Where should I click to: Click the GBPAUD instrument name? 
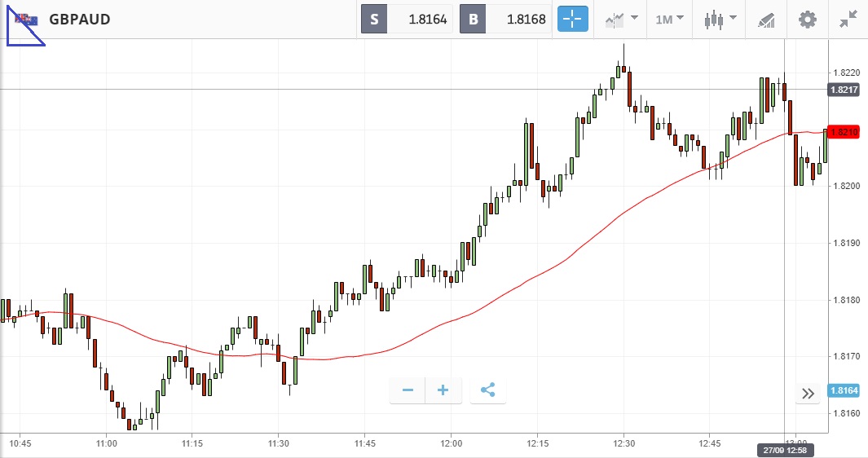(x=80, y=19)
